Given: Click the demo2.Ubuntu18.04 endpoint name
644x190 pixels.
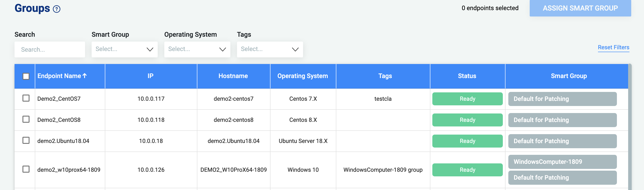Looking at the screenshot, I should [63, 141].
